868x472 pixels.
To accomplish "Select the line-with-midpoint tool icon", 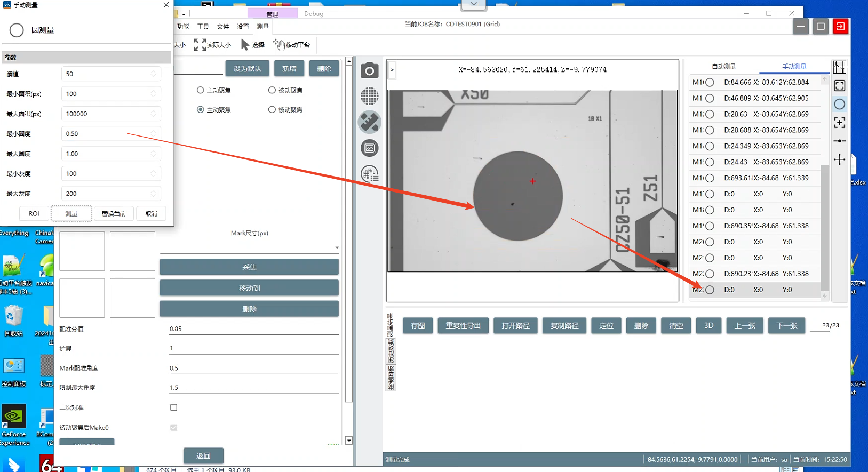I will [839, 141].
